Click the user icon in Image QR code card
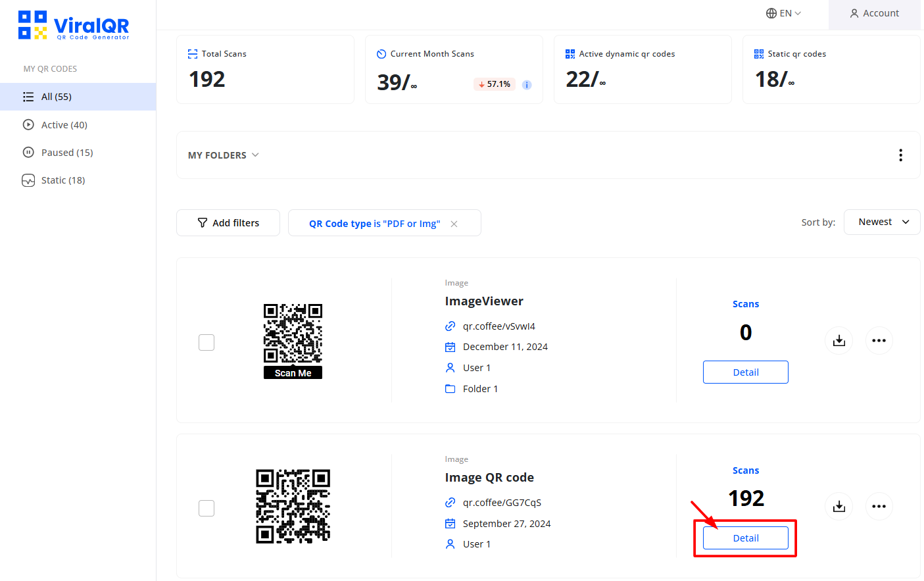The image size is (924, 581). (x=450, y=544)
